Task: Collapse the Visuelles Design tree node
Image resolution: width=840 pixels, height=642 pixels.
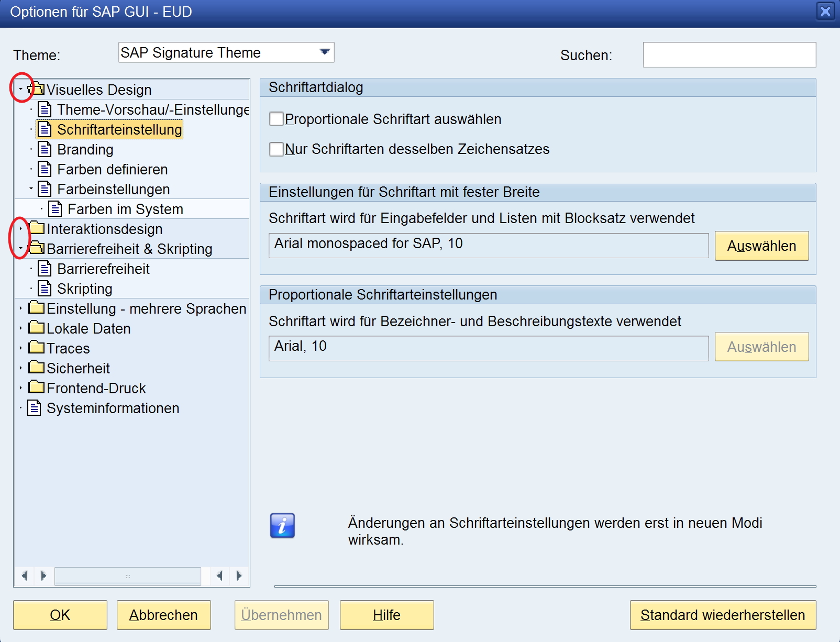Action: (x=19, y=89)
